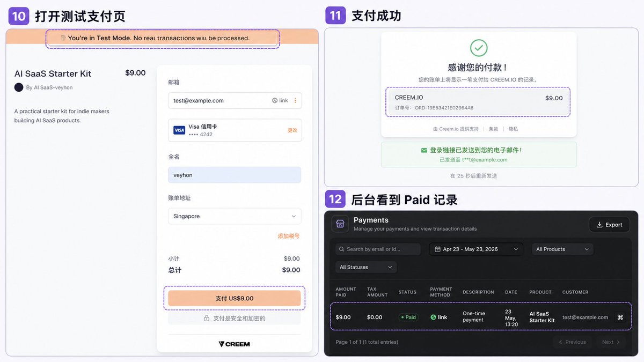Click the orange 更改 card link
Viewport: 644px width, 362px height.
292,130
